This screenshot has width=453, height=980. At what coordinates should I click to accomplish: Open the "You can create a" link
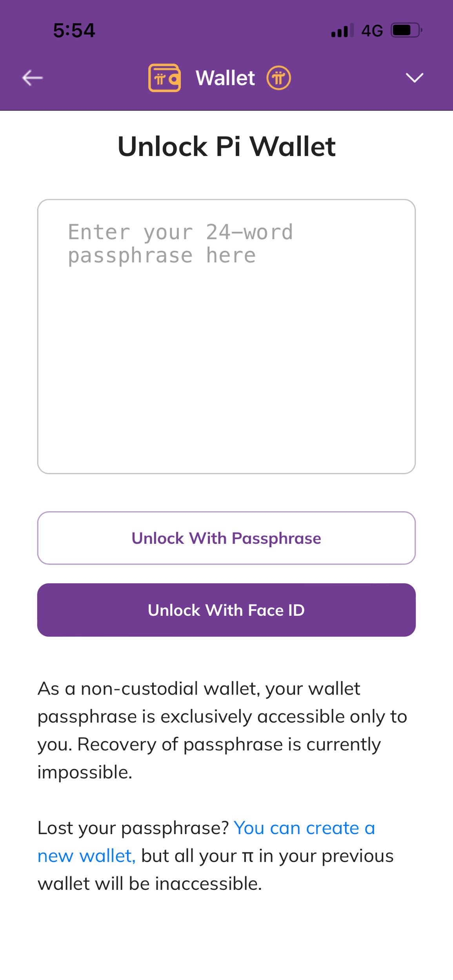[304, 828]
